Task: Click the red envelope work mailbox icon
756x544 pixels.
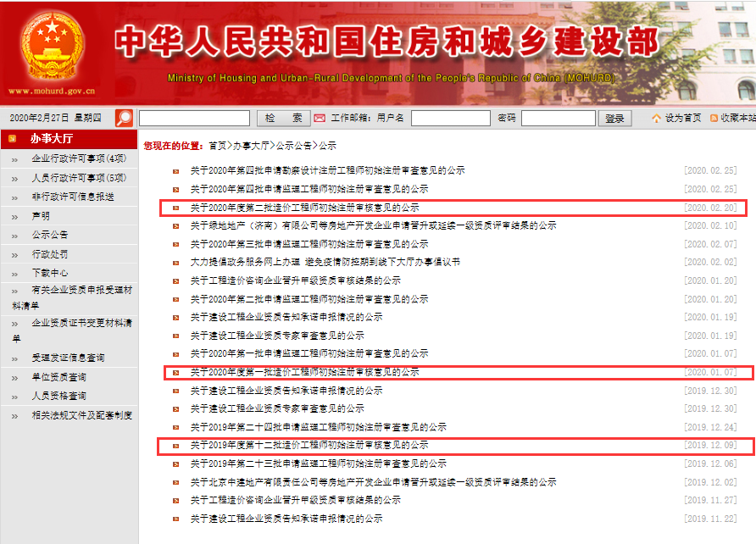Action: 320,118
